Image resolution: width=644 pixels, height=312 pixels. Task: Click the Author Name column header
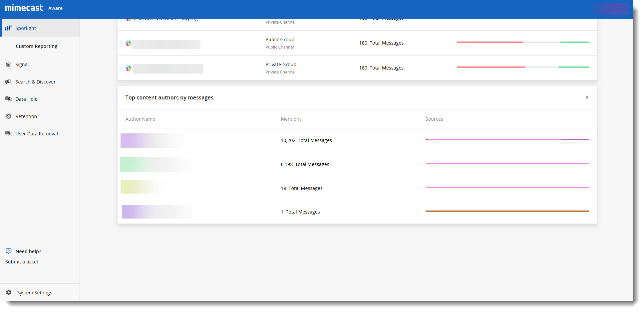140,119
